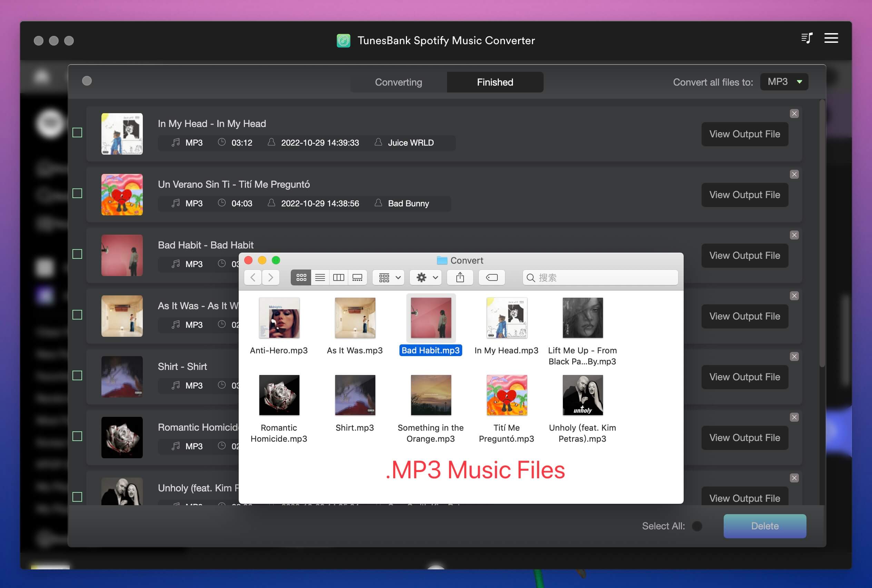This screenshot has width=872, height=588.
Task: Click the icon size slider dropdown in Finder
Action: [389, 276]
